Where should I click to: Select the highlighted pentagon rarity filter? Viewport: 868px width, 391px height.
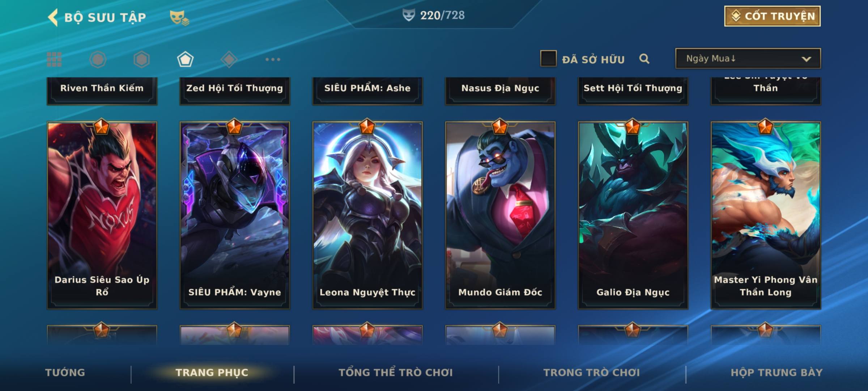click(x=185, y=59)
